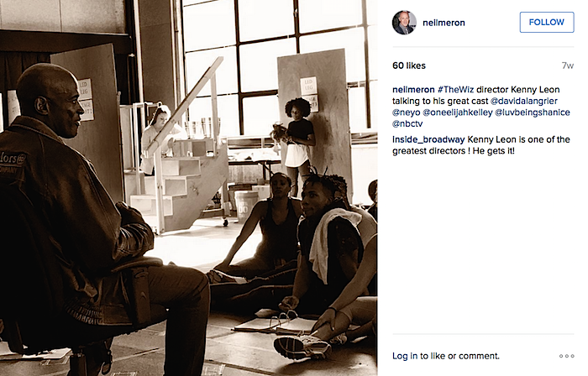Click the 'to like or comment' text

click(459, 356)
